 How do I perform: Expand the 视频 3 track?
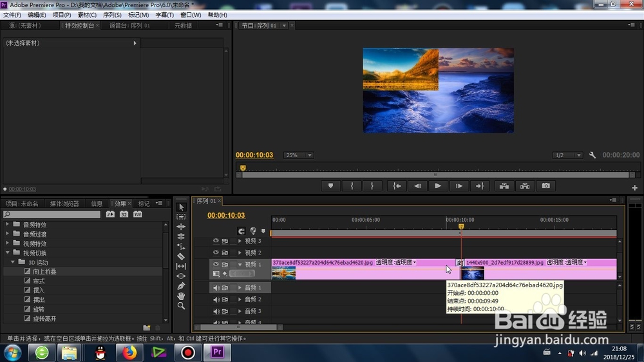tap(240, 241)
